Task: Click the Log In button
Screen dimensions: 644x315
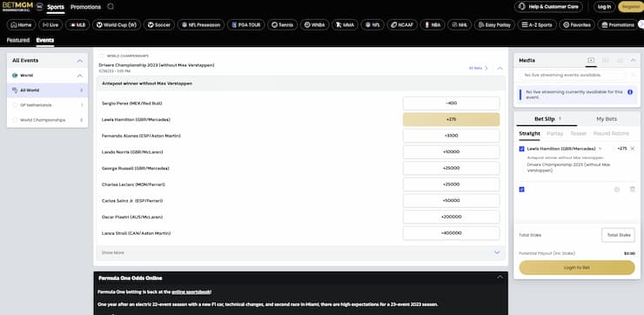Action: [x=604, y=7]
